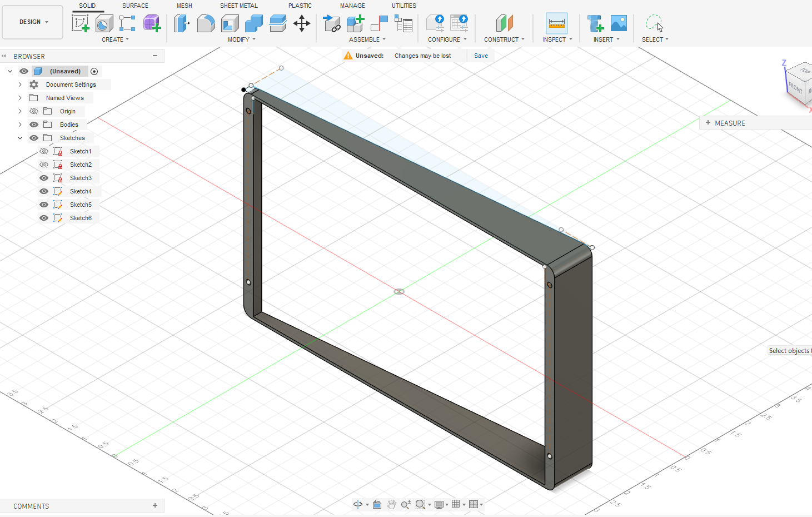The image size is (812, 517).
Task: Collapse the Sketches folder
Action: (20, 138)
